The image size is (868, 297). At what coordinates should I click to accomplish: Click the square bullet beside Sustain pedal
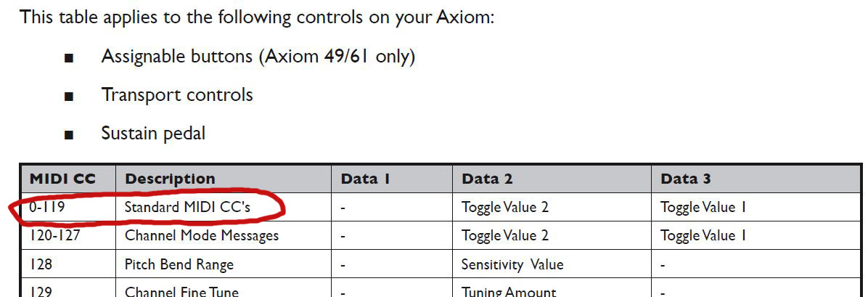point(69,135)
